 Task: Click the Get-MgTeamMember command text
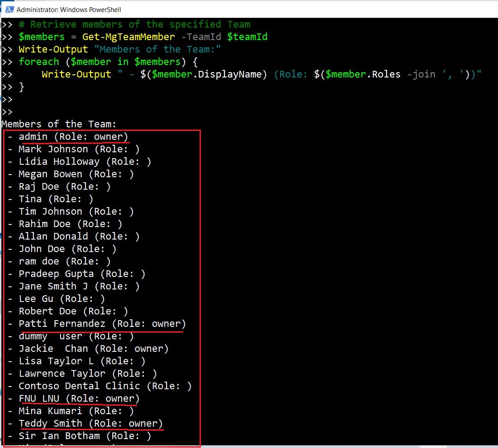pyautogui.click(x=128, y=37)
